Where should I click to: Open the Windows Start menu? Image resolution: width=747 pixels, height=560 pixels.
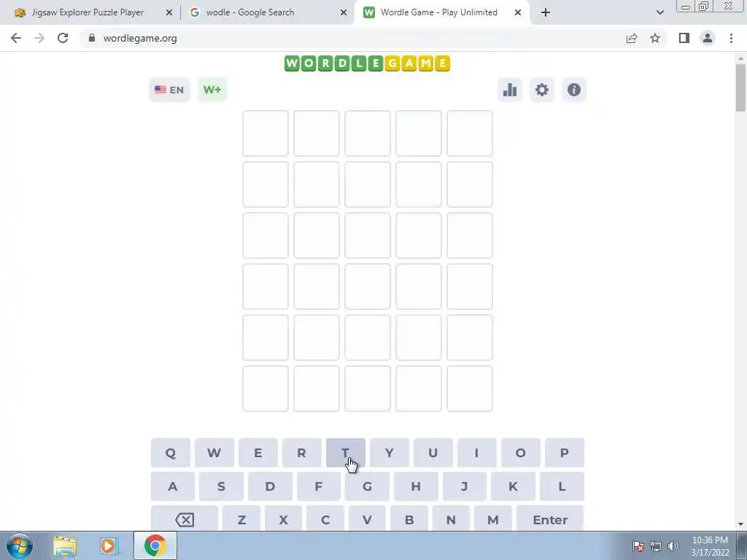[20, 545]
